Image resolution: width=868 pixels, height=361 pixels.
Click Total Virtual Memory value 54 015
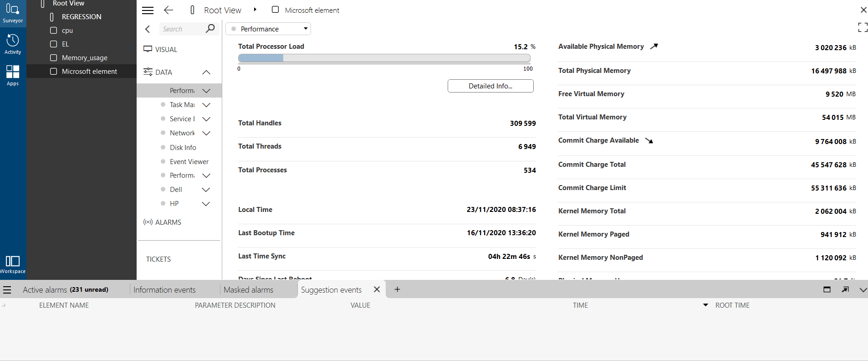(x=832, y=118)
